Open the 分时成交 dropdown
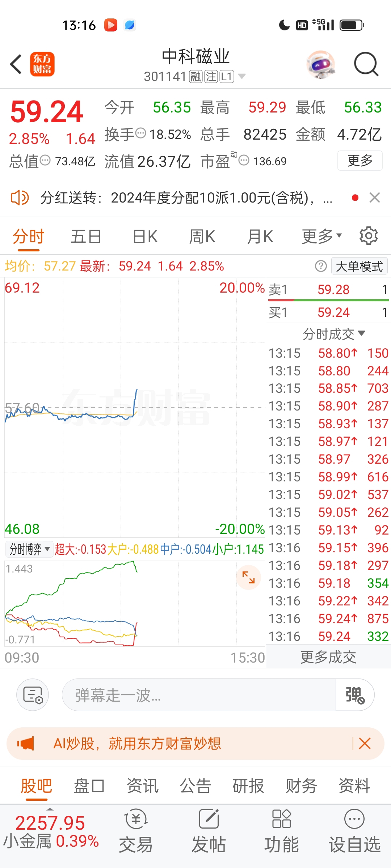 334,334
